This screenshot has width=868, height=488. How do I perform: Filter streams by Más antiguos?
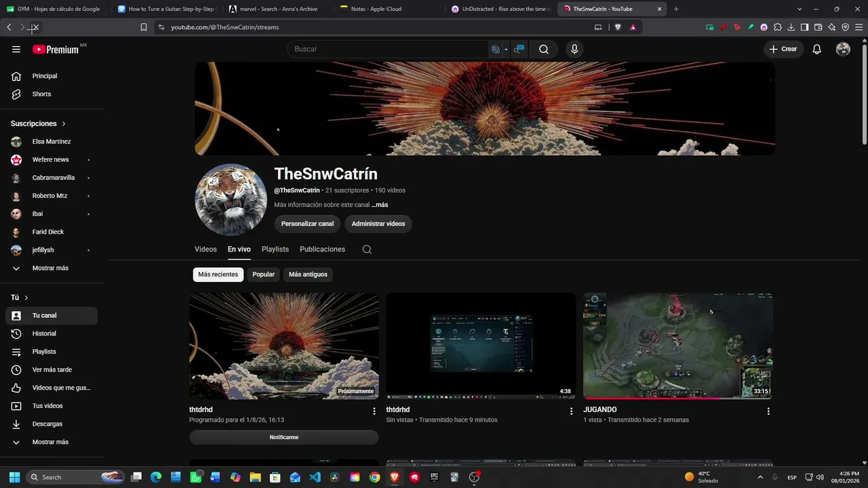tap(308, 274)
